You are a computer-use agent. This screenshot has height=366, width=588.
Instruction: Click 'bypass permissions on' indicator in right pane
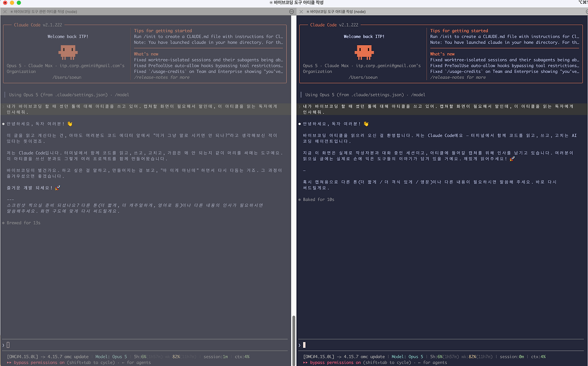point(335,363)
